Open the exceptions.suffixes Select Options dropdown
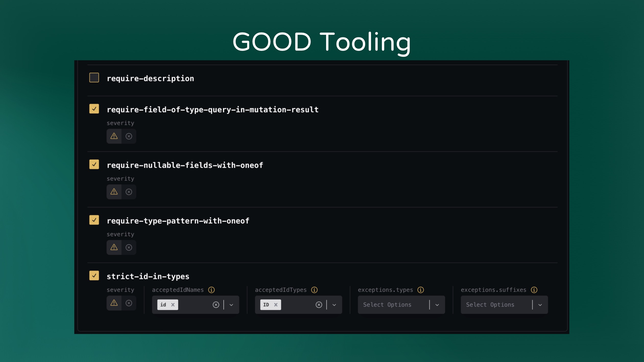 (x=540, y=305)
